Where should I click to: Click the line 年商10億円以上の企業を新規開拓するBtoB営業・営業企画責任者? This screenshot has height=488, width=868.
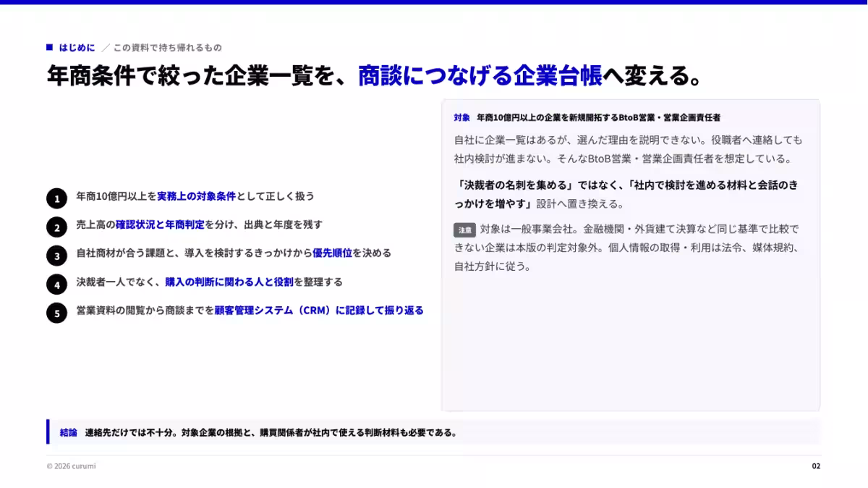pyautogui.click(x=598, y=117)
